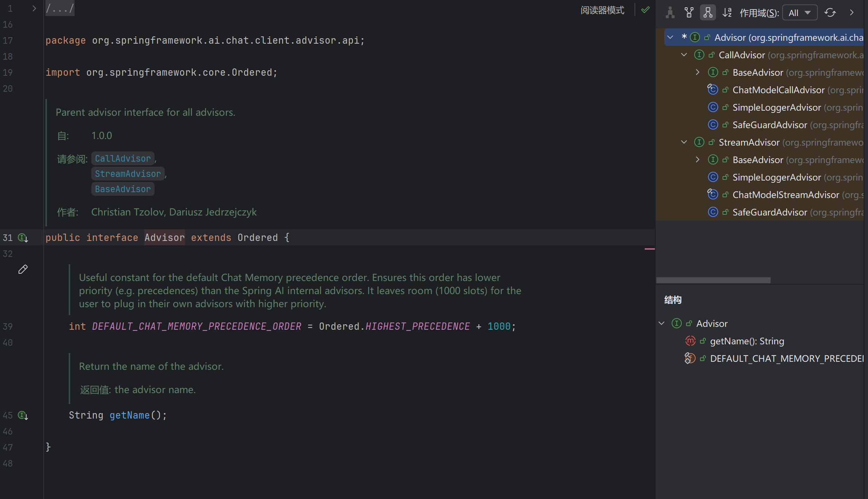This screenshot has width=868, height=499.
Task: Click the version 1.0.0 doc text
Action: tap(101, 136)
